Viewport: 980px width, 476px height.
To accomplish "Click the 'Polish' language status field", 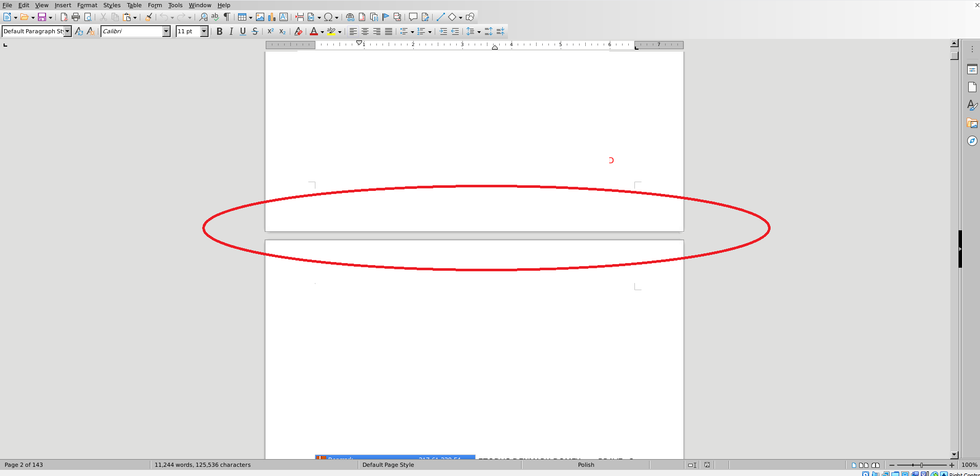I will click(586, 465).
